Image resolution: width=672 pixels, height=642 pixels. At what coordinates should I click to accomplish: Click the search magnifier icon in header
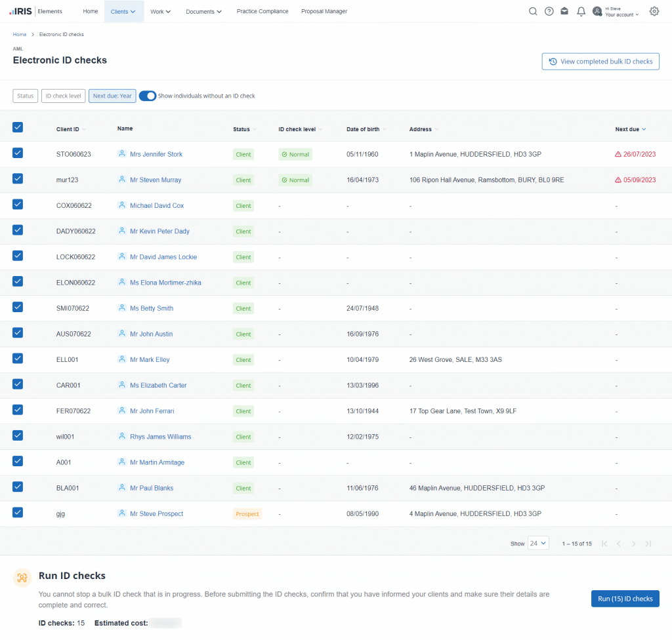[533, 11]
